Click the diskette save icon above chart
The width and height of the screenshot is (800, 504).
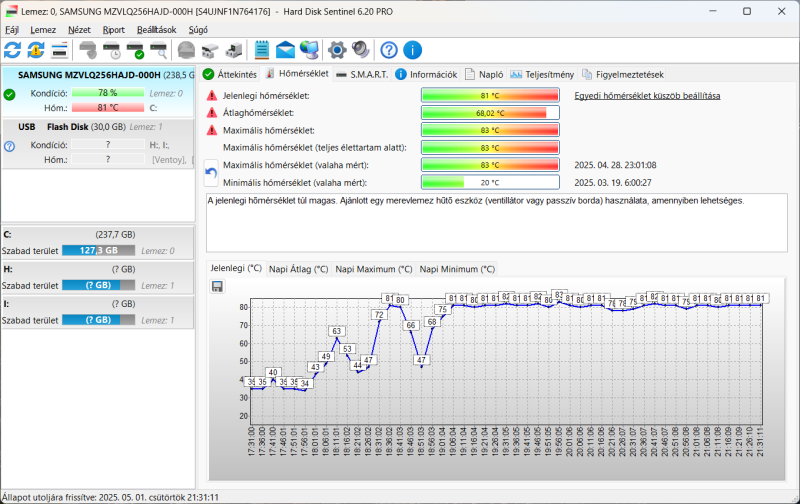click(217, 286)
